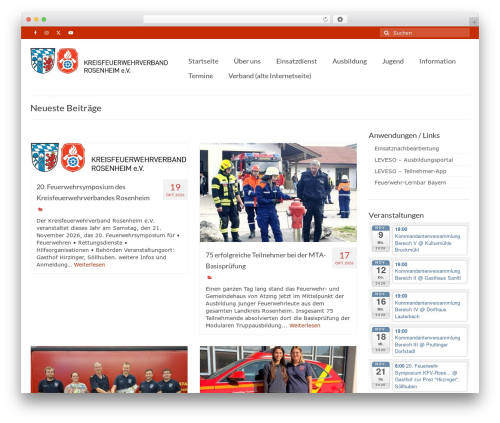Viewport: 500px width, 423px height.
Task: Click the Nov 21 calendar date icon
Action: 381,375
